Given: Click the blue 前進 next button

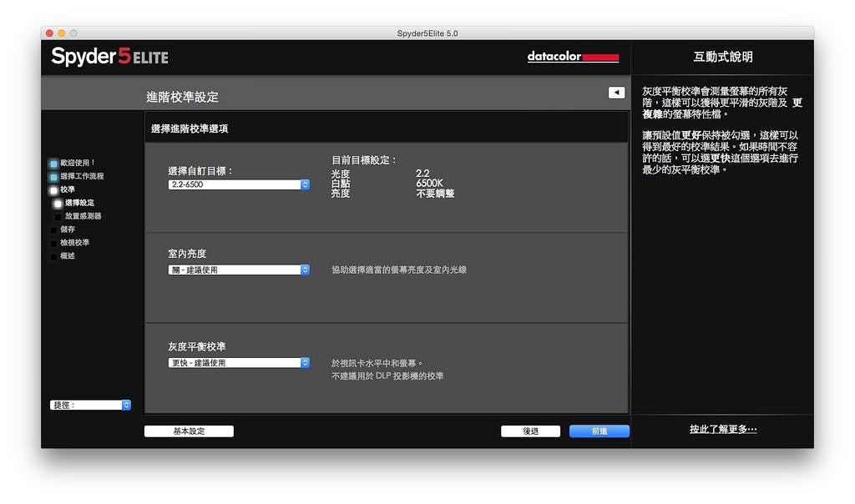Looking at the screenshot, I should pyautogui.click(x=600, y=431).
